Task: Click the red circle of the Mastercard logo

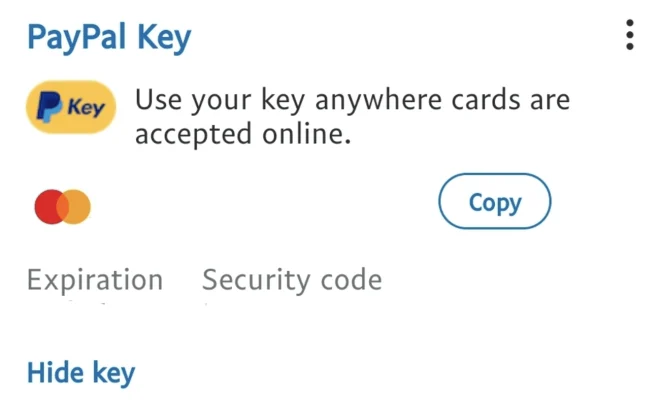Action: pyautogui.click(x=47, y=206)
